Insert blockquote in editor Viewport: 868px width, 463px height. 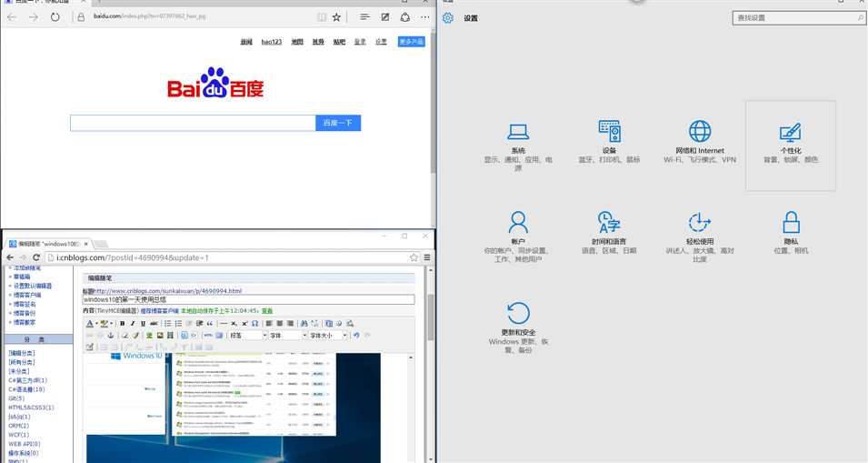tap(210, 324)
